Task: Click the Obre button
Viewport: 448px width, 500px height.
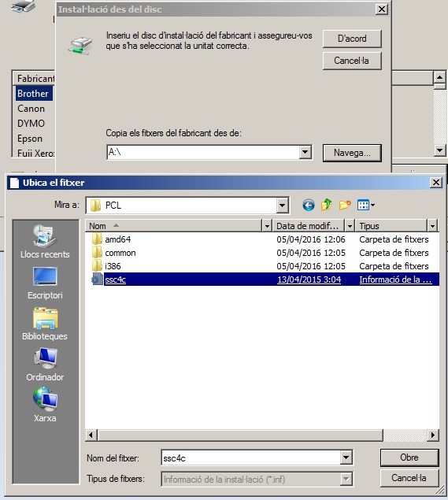Action: [x=409, y=457]
